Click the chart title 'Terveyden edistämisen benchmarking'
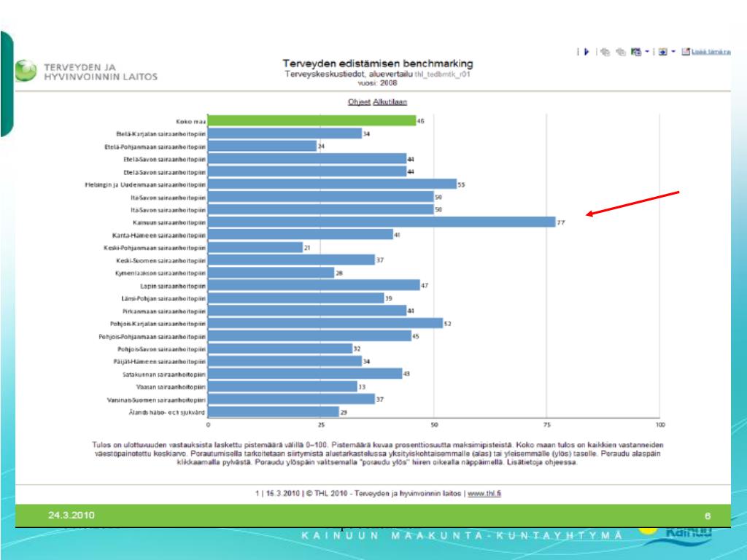The width and height of the screenshot is (747, 560). [x=378, y=63]
